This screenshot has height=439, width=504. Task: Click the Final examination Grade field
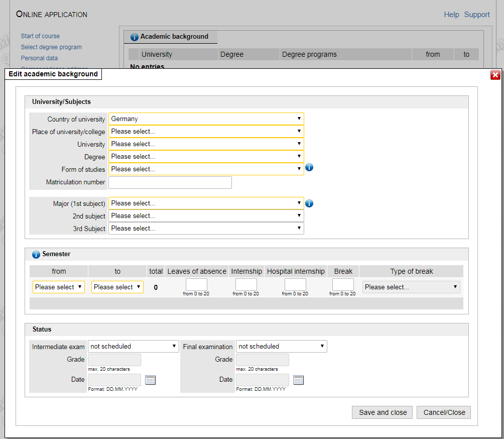pyautogui.click(x=263, y=360)
